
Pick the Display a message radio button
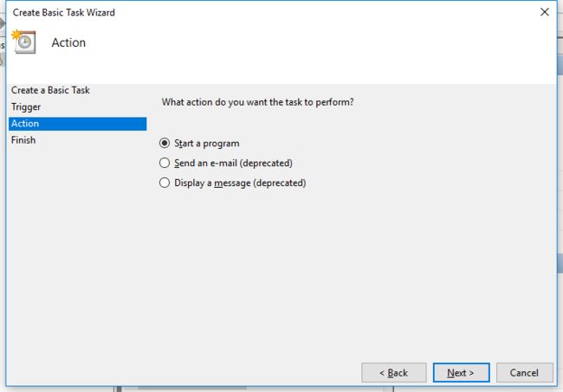(x=165, y=183)
